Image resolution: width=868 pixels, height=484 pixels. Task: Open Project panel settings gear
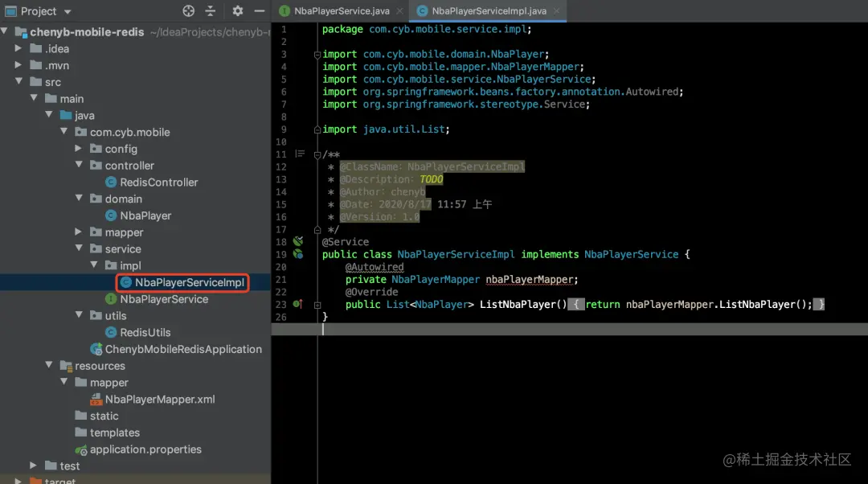coord(237,10)
